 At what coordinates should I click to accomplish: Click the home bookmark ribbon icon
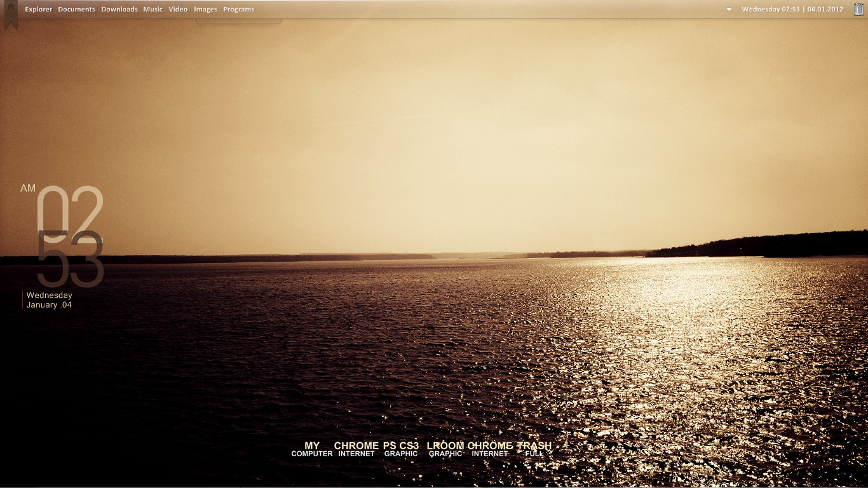(x=10, y=14)
